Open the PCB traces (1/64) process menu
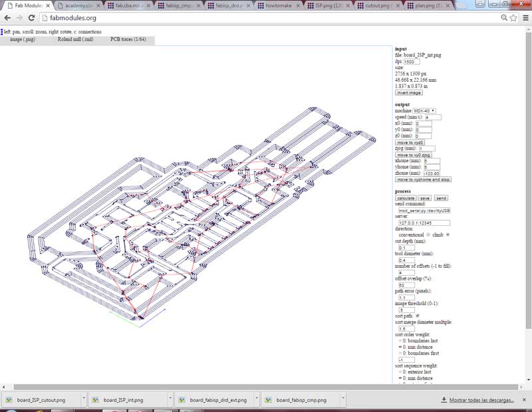This screenshot has height=412, width=532. pyautogui.click(x=128, y=39)
